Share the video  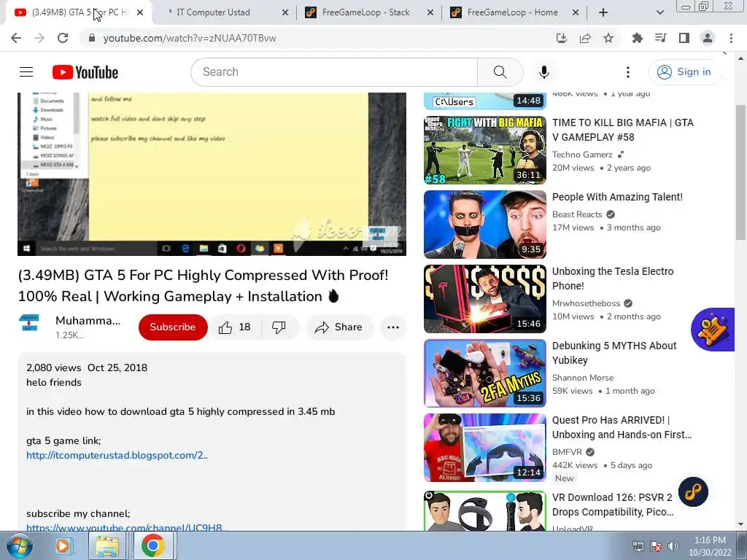click(338, 327)
